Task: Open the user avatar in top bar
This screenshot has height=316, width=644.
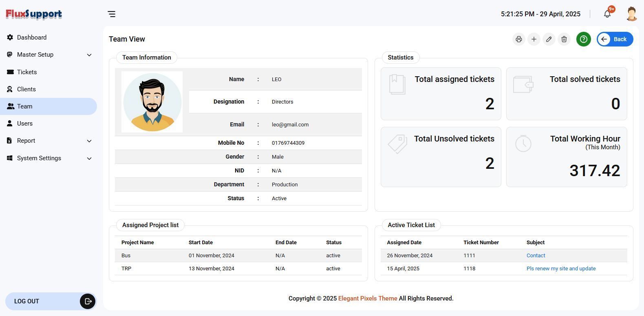Action: click(631, 14)
